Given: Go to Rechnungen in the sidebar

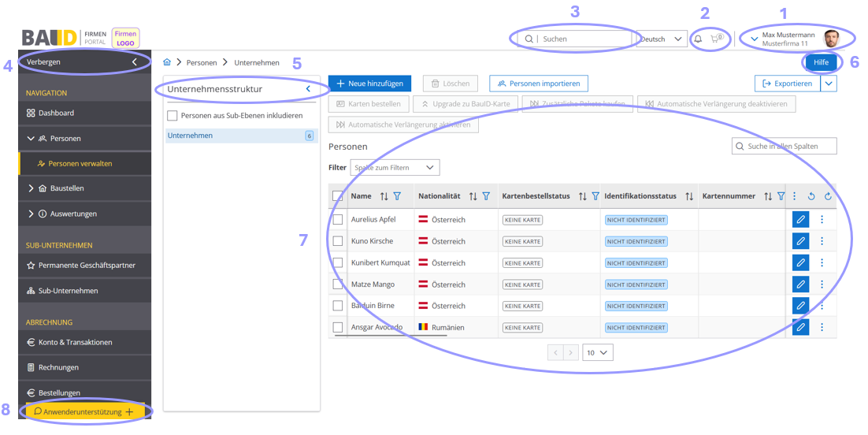Looking at the screenshot, I should (x=57, y=367).
